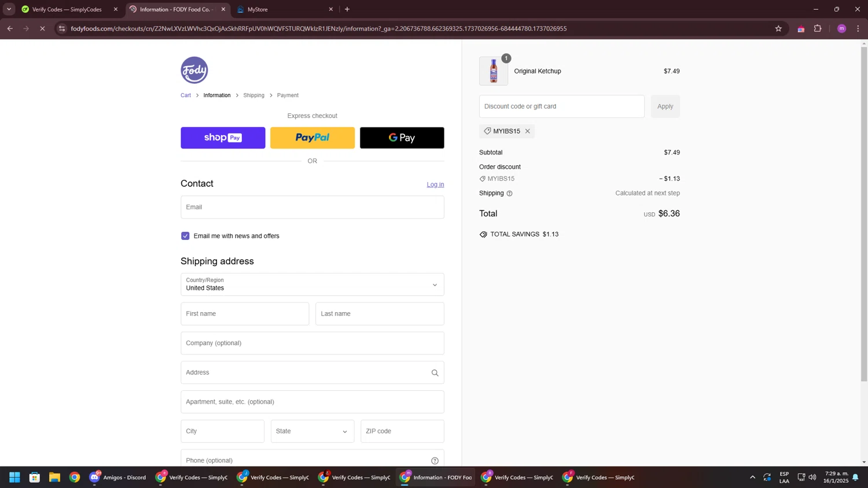Click Shipping breadcrumb step
The image size is (868, 488).
[253, 95]
